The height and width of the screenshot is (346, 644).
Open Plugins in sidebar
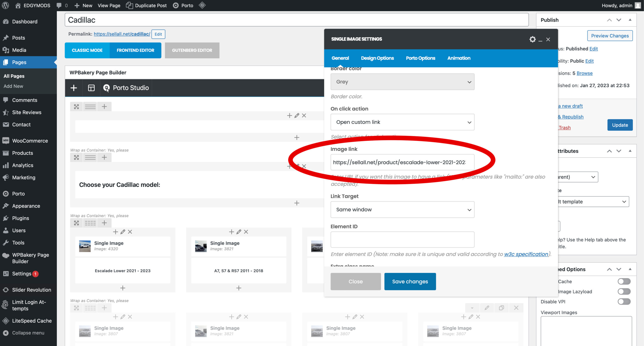pyautogui.click(x=21, y=218)
